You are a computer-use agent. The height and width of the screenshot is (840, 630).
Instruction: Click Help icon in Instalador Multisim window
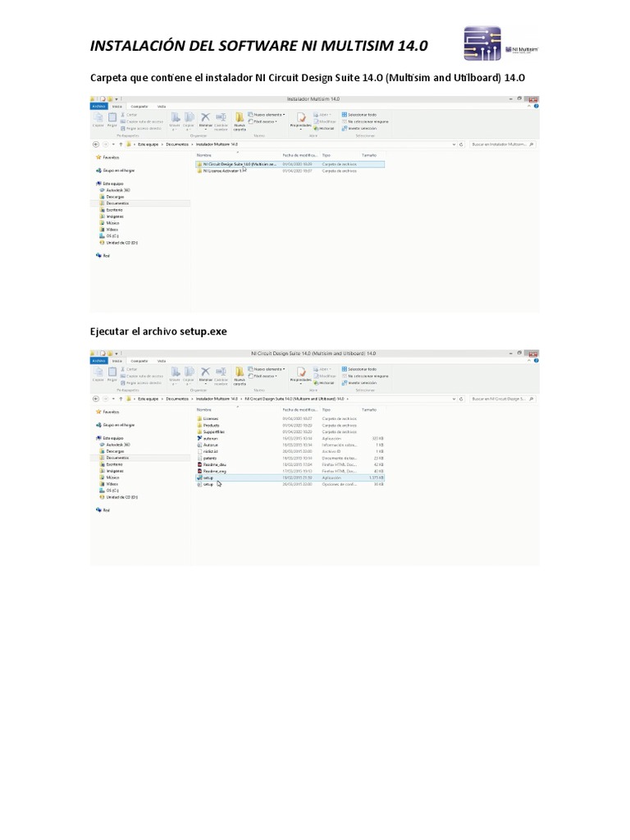coord(536,106)
